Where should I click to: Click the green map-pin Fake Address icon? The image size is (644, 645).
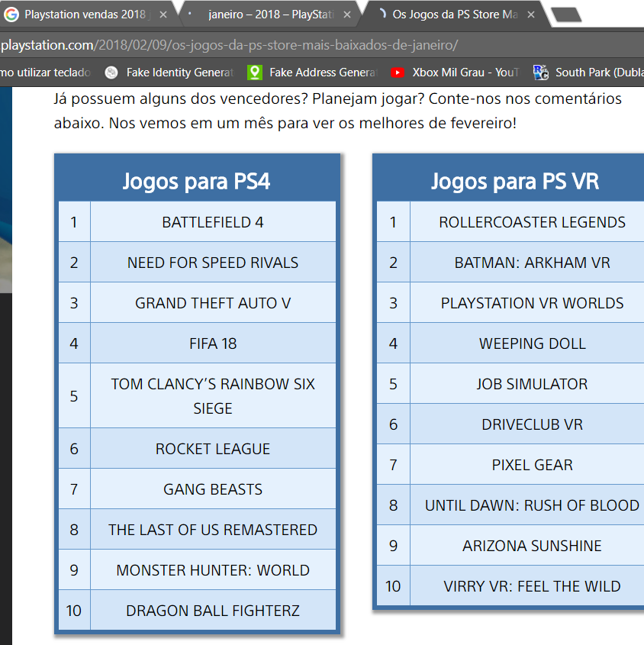coord(255,73)
